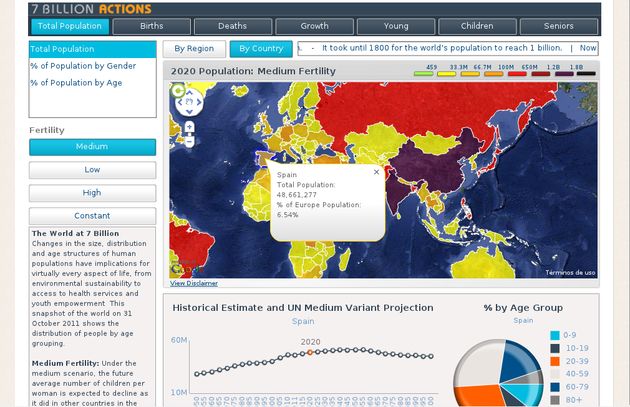Click the 60M axis label on the chart
The height and width of the screenshot is (407, 630).
pos(179,340)
